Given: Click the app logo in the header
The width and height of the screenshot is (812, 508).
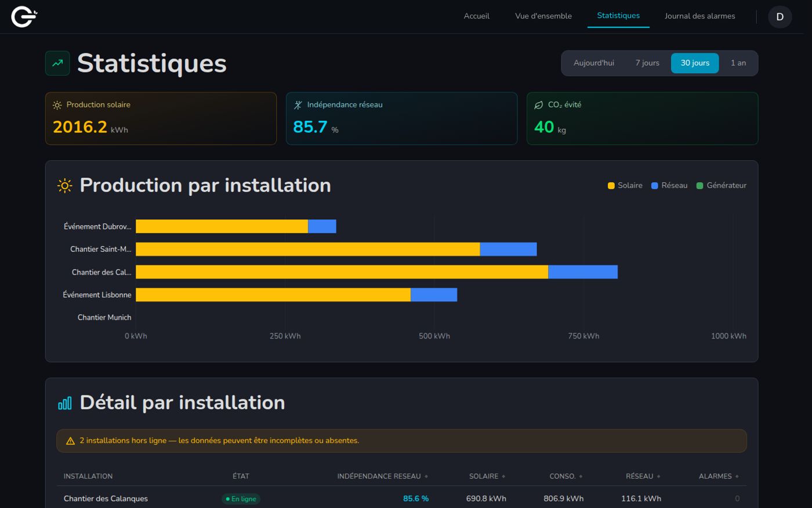Looking at the screenshot, I should (x=24, y=16).
